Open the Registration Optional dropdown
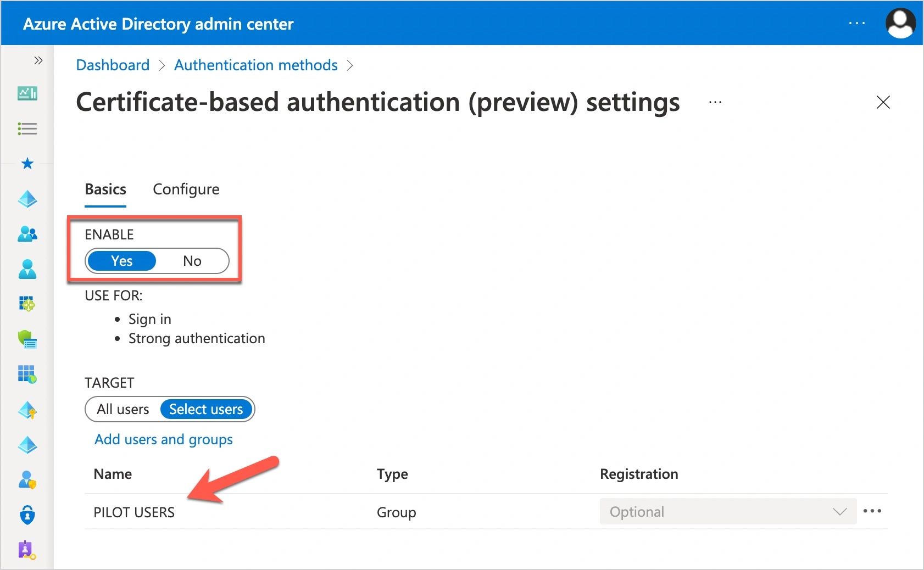Screen dimensions: 924x570 [x=727, y=512]
